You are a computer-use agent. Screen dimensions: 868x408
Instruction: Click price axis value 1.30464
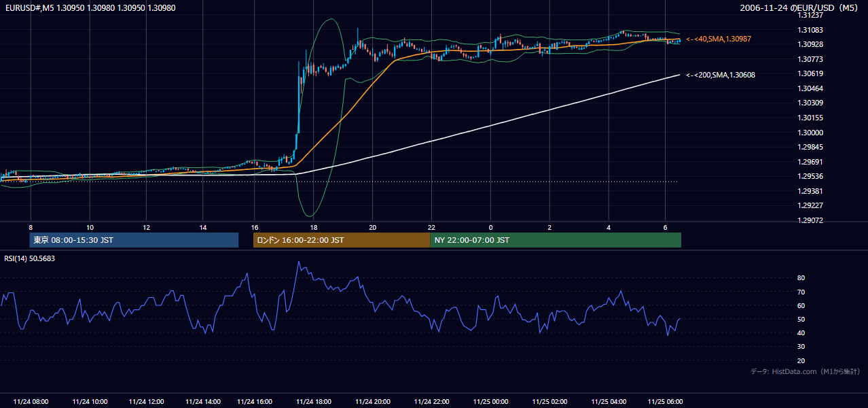tap(811, 88)
